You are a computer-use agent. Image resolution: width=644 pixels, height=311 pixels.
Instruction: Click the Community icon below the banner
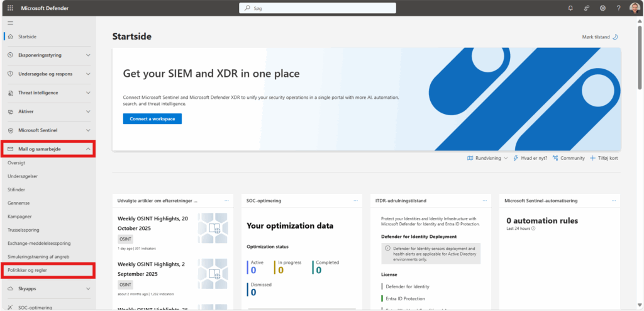555,158
